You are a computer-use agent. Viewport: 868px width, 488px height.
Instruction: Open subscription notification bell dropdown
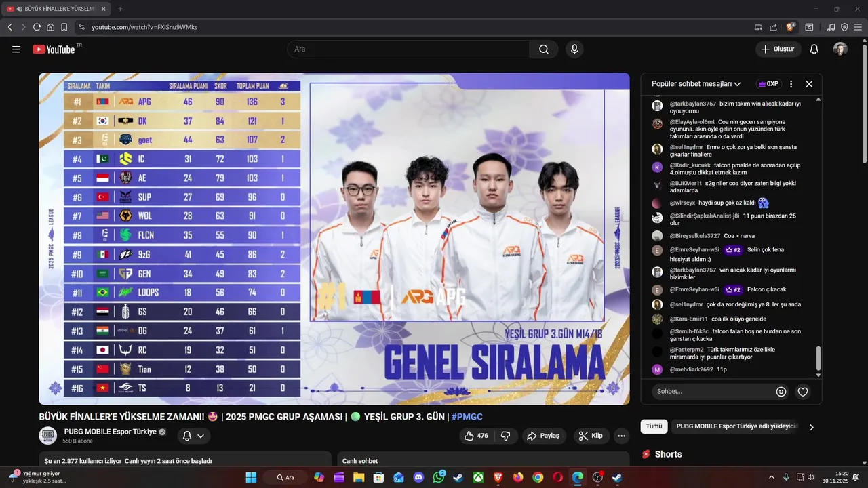tap(193, 436)
